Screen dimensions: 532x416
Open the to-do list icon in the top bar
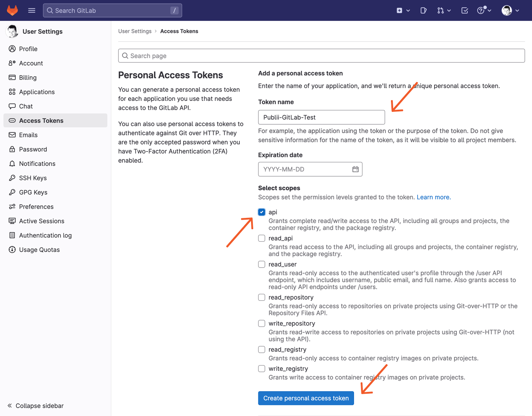(x=464, y=10)
